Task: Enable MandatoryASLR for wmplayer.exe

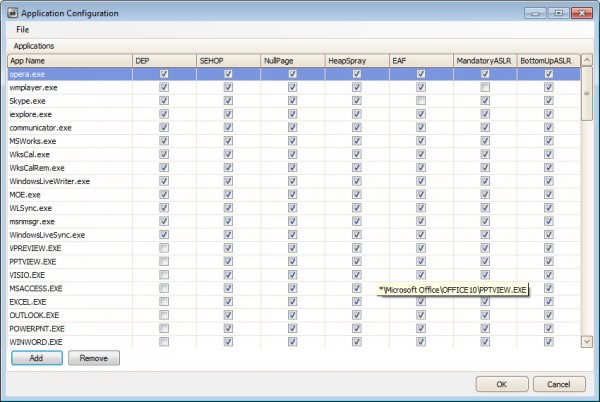Action: pyautogui.click(x=485, y=87)
